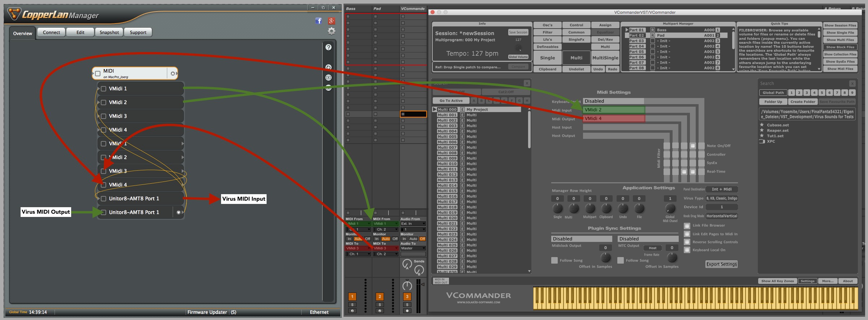Open the Audio From Ext. In dropdown
This screenshot has height=320, width=868.
coord(413,224)
